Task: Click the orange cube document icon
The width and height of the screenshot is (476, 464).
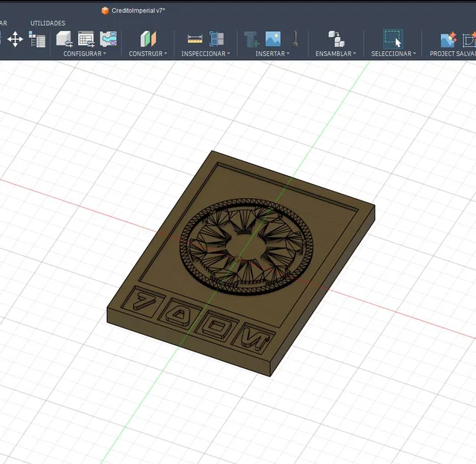Action: coord(105,10)
